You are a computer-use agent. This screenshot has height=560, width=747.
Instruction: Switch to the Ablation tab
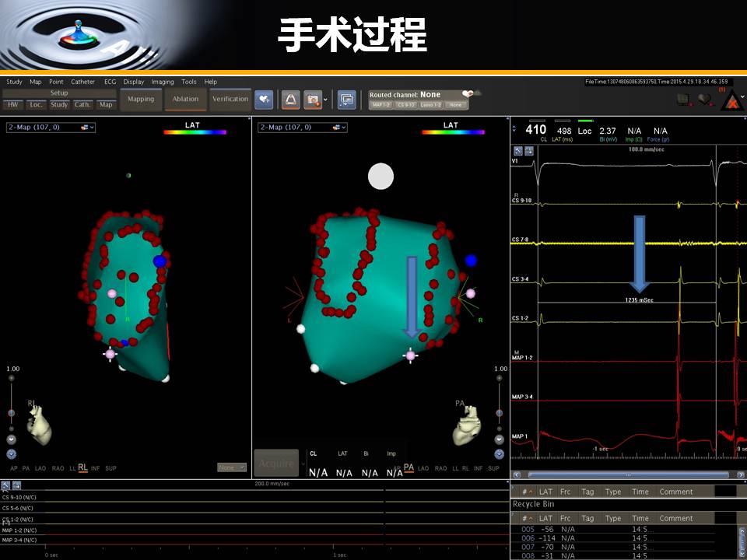pos(185,99)
